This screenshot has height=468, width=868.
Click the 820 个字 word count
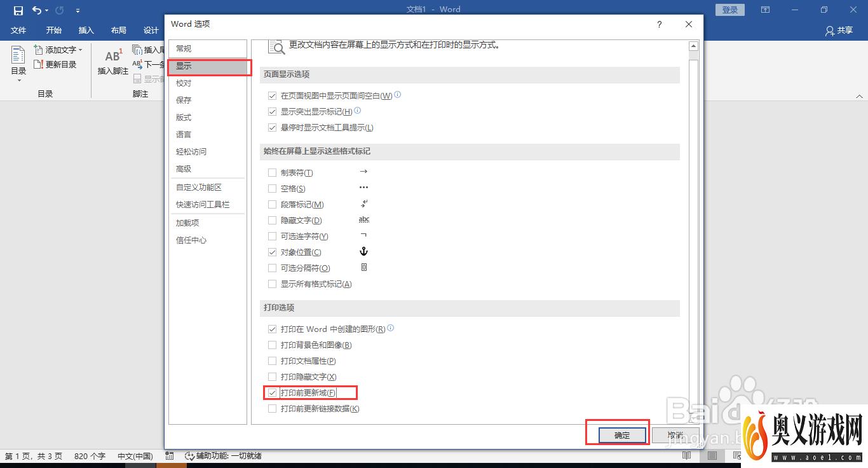point(90,456)
